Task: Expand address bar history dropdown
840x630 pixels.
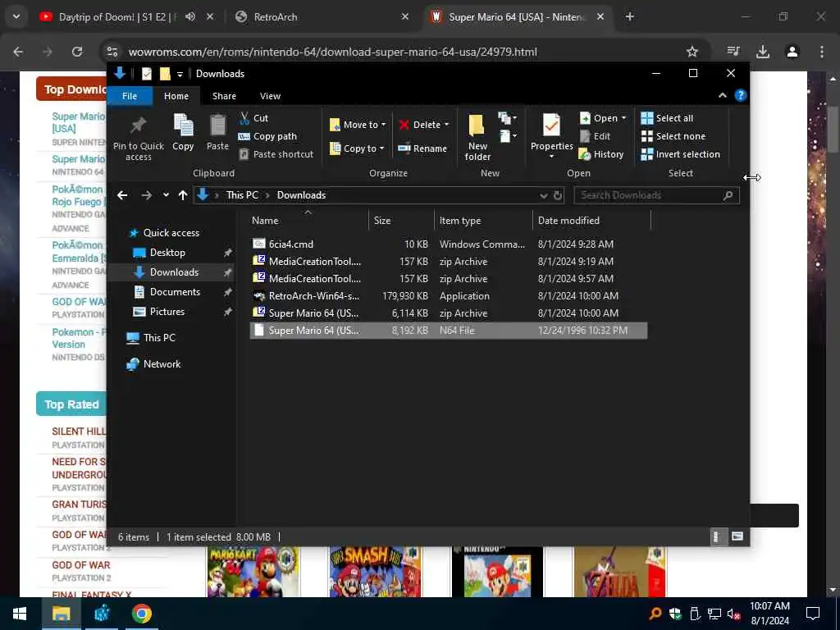Action: click(x=544, y=195)
